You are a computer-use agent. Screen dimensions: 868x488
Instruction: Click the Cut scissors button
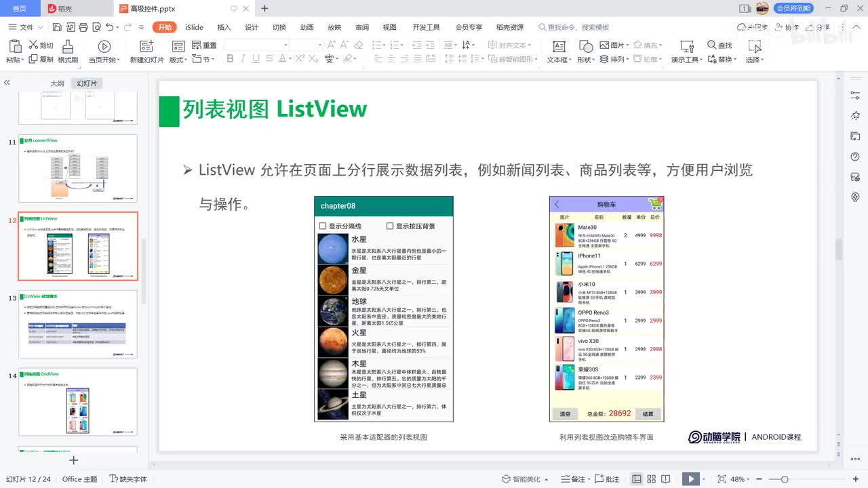pos(41,45)
